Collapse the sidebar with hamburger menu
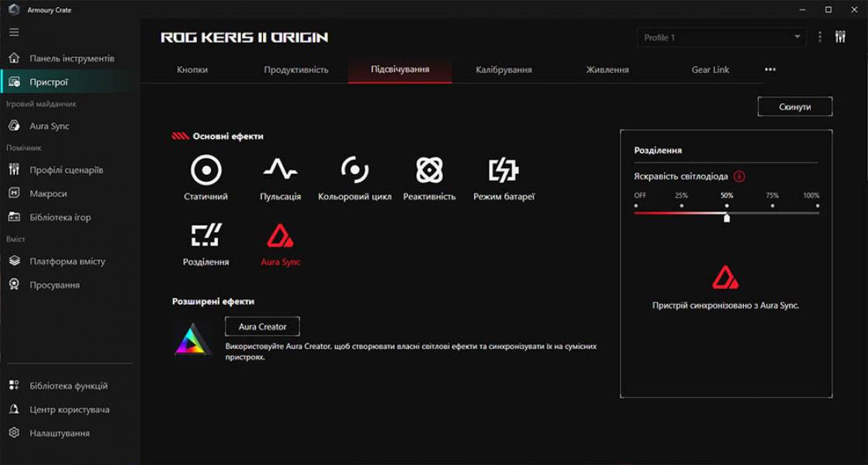 pos(12,32)
